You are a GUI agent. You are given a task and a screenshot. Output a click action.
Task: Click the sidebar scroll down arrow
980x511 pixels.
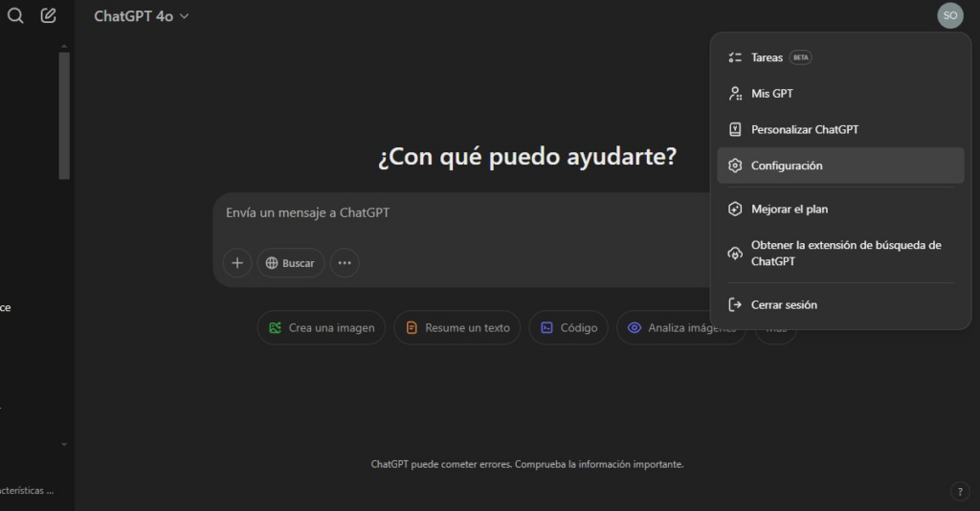click(64, 445)
